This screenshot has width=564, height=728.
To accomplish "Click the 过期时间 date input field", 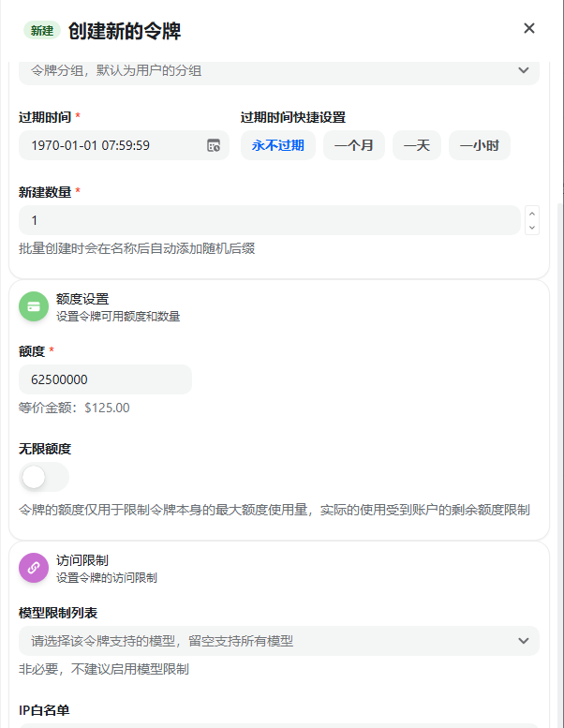I will pos(111,145).
